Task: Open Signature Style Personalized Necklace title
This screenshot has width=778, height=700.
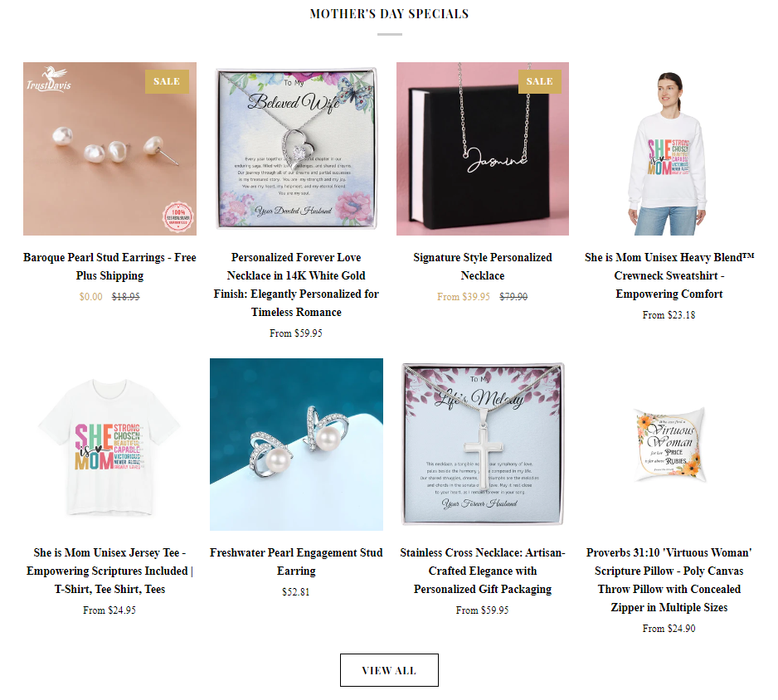Action: click(x=483, y=266)
